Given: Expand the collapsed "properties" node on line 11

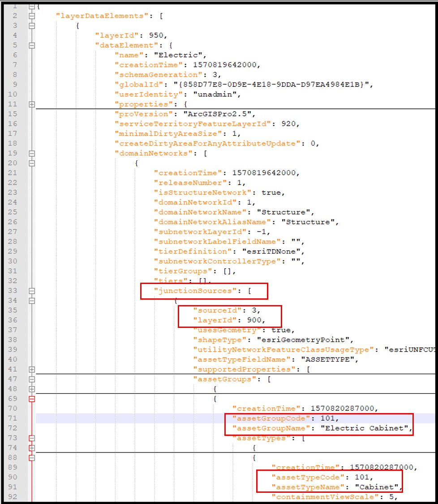Looking at the screenshot, I should pyautogui.click(x=31, y=104).
